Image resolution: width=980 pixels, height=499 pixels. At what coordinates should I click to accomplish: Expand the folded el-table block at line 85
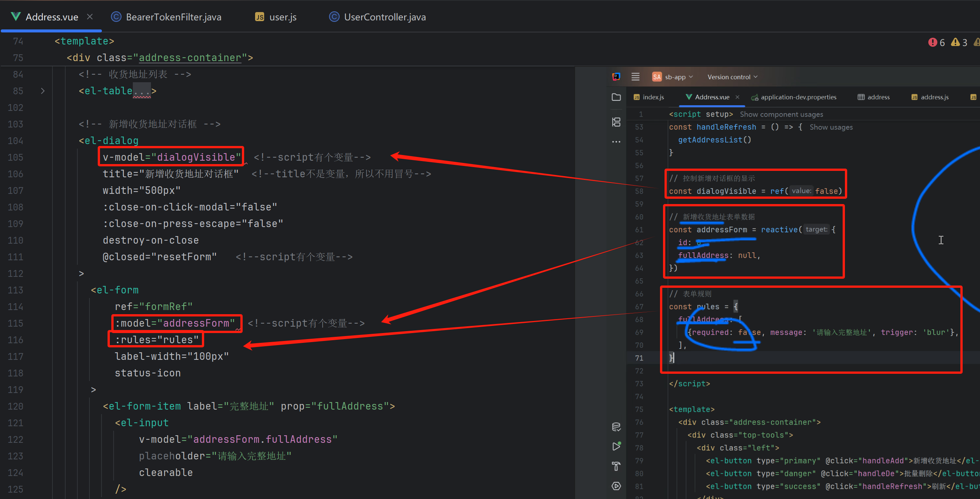point(43,91)
